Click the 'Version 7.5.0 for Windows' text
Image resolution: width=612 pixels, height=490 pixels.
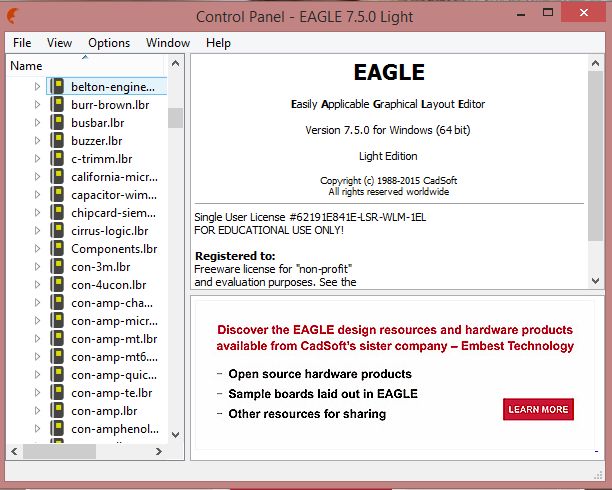point(388,130)
